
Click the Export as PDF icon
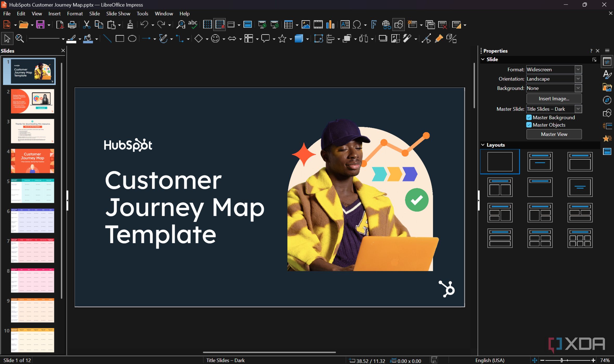click(60, 25)
